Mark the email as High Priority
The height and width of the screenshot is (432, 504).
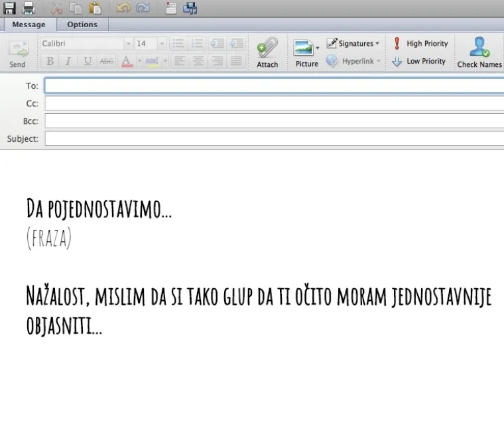coord(420,44)
